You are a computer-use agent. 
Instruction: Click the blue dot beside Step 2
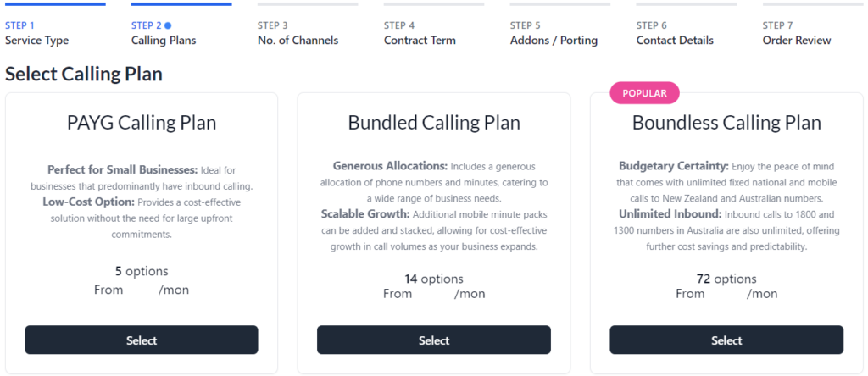click(168, 25)
